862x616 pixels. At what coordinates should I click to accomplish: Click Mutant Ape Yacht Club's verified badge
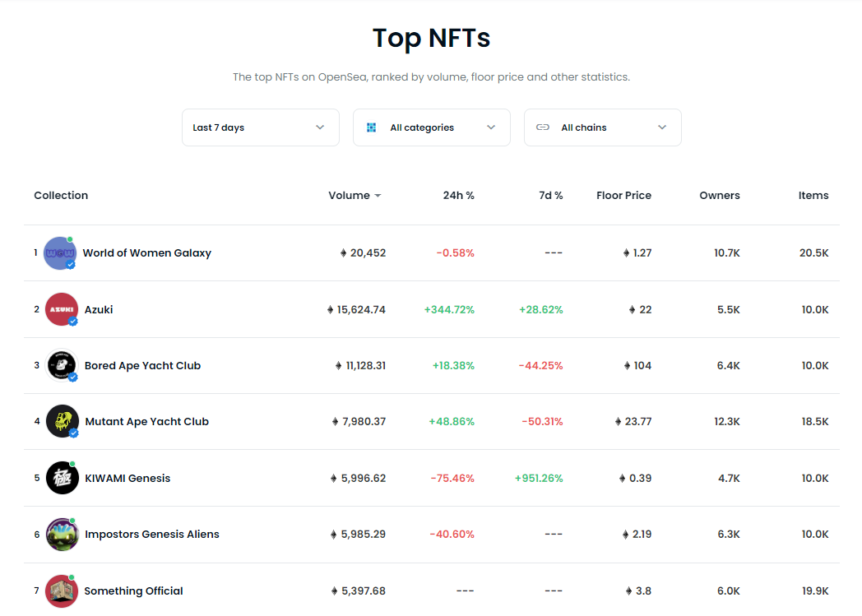click(x=74, y=433)
